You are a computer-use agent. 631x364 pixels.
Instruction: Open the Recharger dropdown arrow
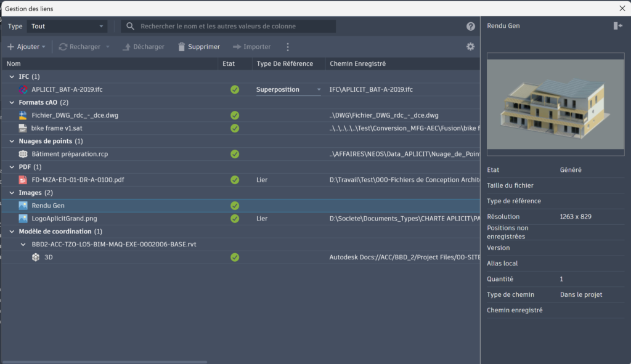tap(108, 47)
